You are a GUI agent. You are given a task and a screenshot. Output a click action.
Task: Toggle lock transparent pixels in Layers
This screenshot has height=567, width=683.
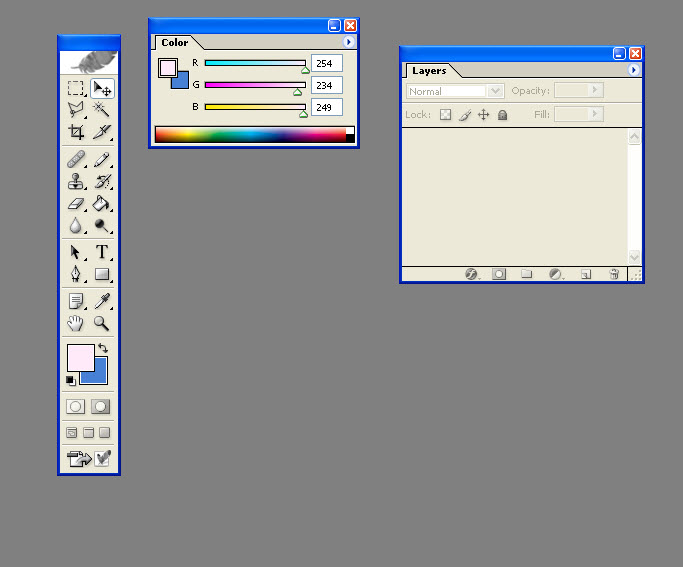point(446,115)
